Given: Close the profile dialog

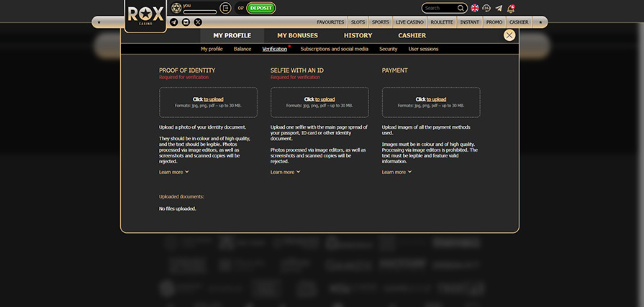Looking at the screenshot, I should [509, 35].
